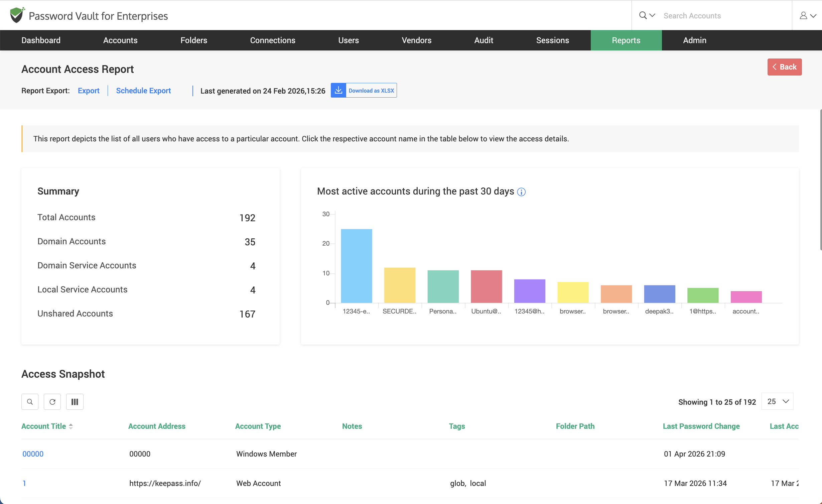
Task: Open account link titled 1
Action: (x=24, y=483)
